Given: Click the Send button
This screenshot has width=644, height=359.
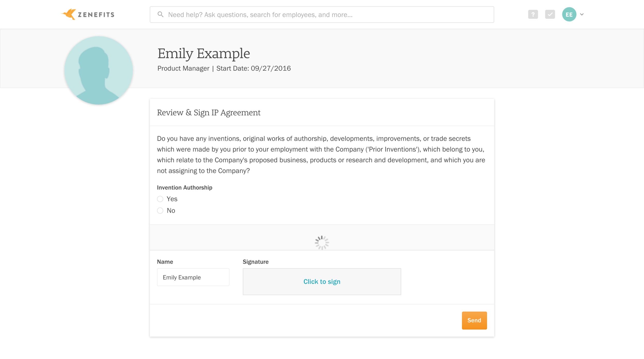Looking at the screenshot, I should point(474,320).
